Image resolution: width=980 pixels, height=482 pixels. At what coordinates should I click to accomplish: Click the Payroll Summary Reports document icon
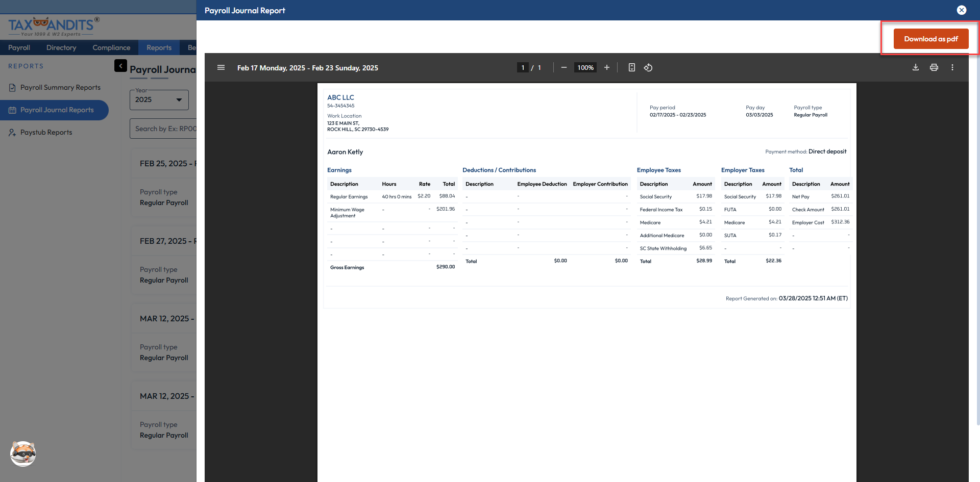12,88
